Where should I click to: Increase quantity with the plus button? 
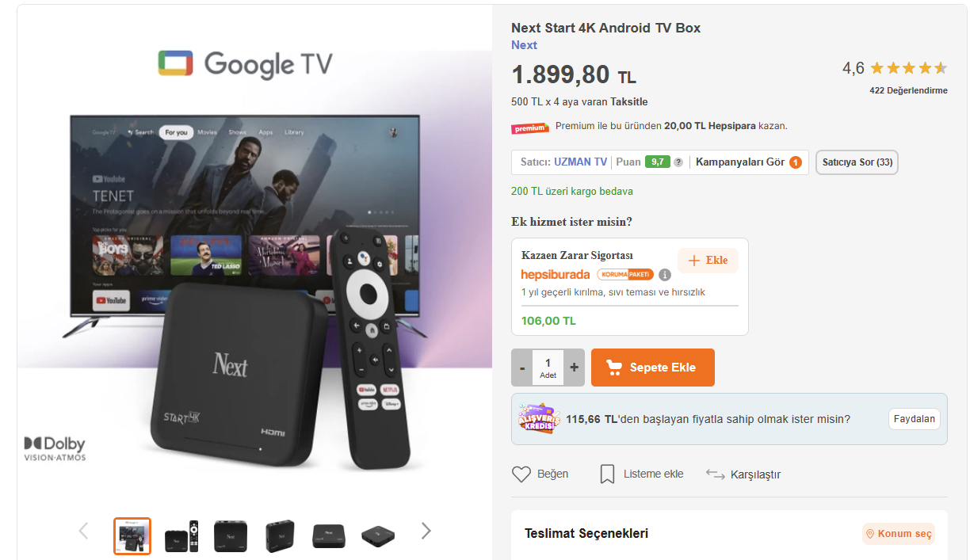pyautogui.click(x=575, y=368)
